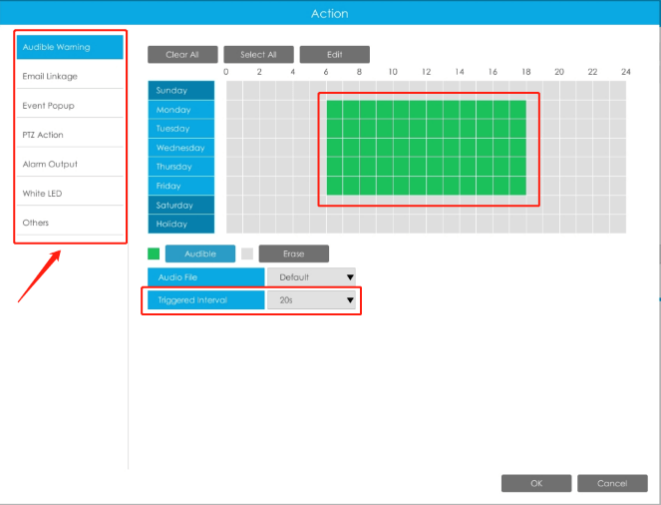The height and width of the screenshot is (505, 661).
Task: Expand the Triggered Interval dropdown
Action: (x=312, y=300)
